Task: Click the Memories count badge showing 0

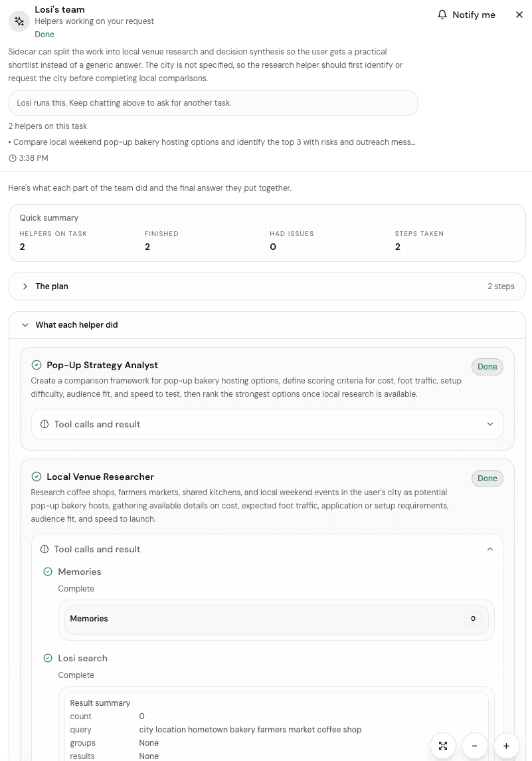Action: [473, 618]
